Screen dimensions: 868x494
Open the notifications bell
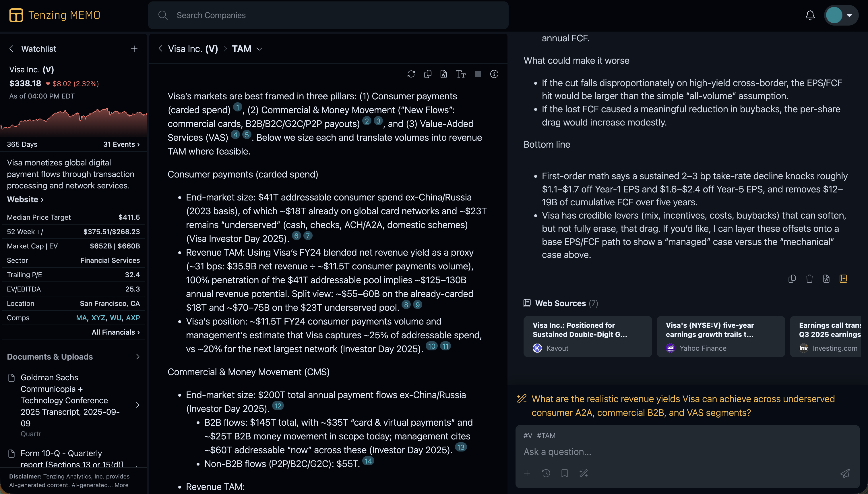point(810,15)
